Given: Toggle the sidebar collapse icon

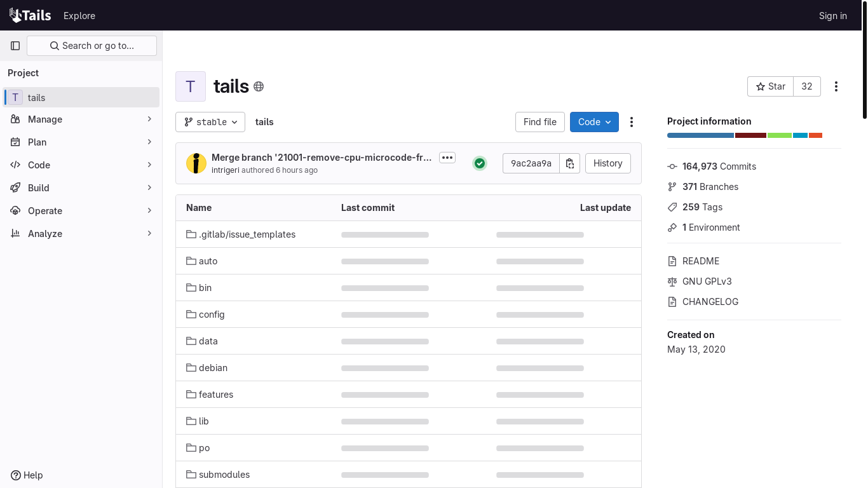Looking at the screenshot, I should [15, 46].
